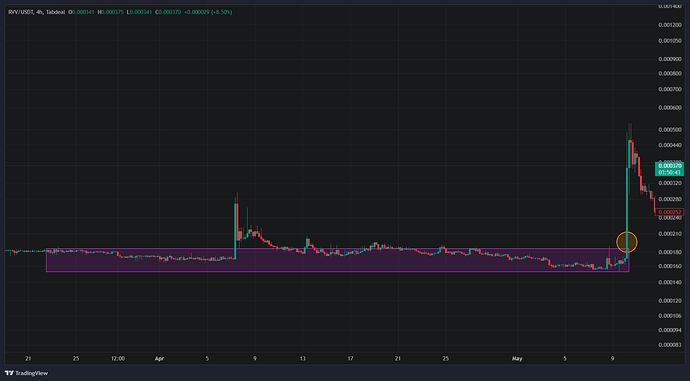Click price axis label 0.000800
Image resolution: width=690 pixels, height=381 pixels.
(670, 73)
